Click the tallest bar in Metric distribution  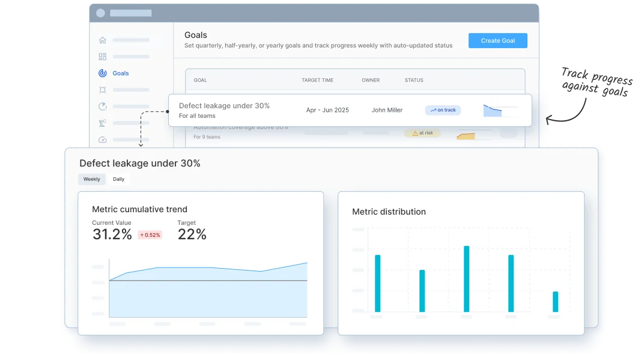466,279
